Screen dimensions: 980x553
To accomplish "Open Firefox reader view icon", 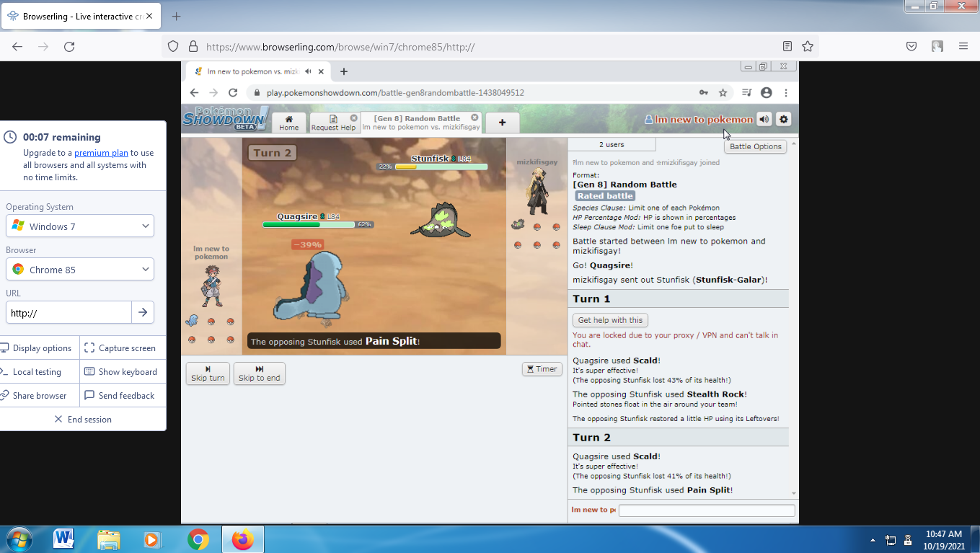I will pos(787,46).
